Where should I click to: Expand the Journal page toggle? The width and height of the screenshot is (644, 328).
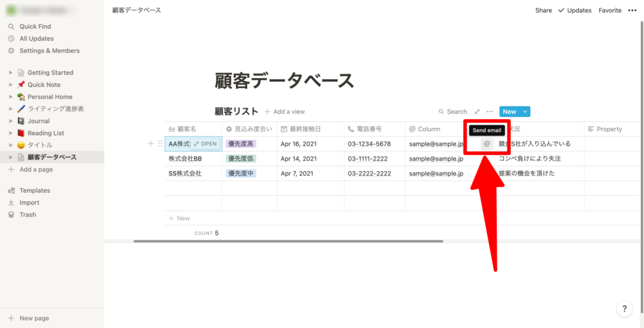11,122
